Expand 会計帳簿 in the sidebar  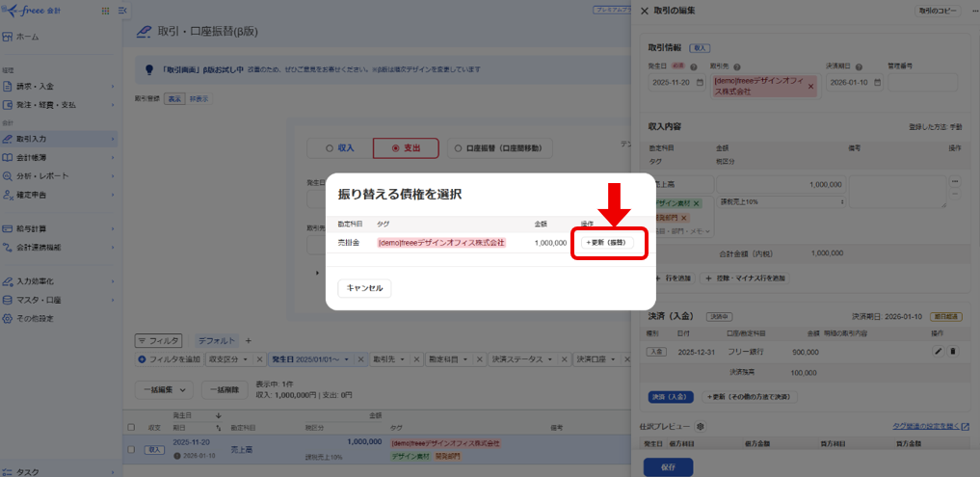60,157
